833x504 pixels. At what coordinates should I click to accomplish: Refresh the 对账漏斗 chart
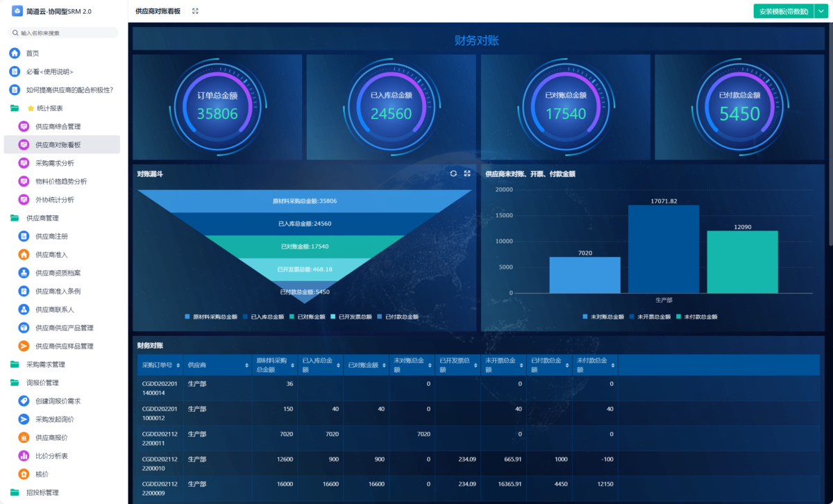tap(453, 174)
